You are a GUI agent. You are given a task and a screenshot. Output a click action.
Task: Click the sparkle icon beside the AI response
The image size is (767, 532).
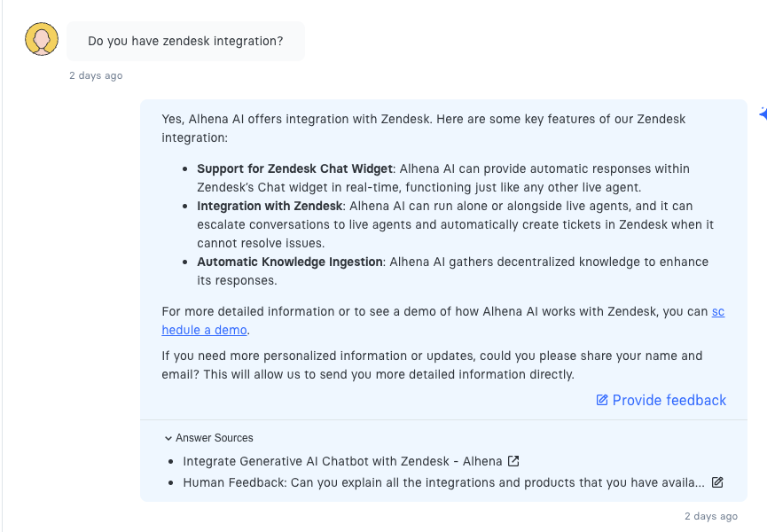[763, 113]
